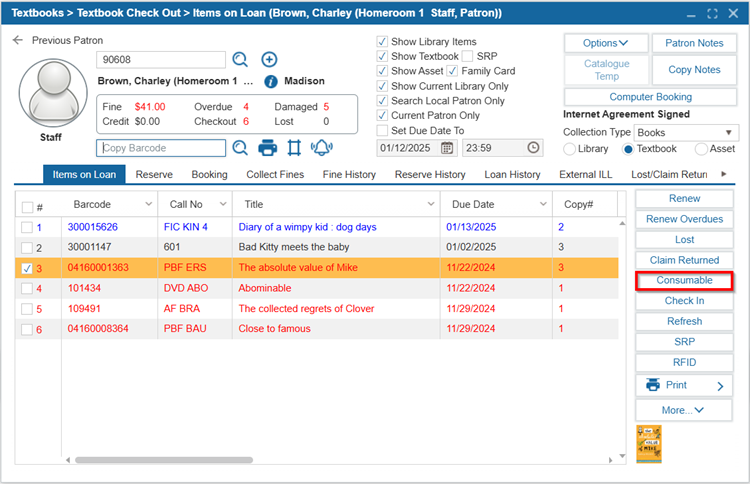Open Collection Type Books dropdown

tap(686, 132)
